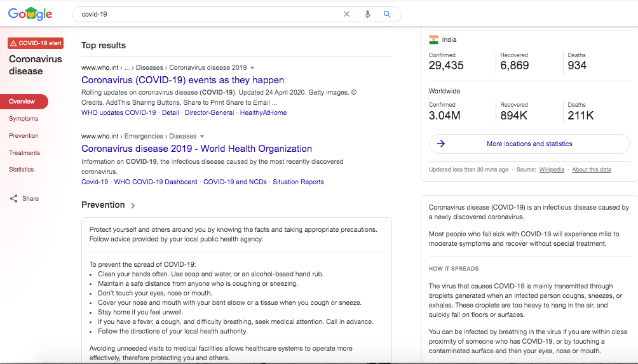This screenshot has width=638, height=364.
Task: Click the India country label
Action: [449, 39]
